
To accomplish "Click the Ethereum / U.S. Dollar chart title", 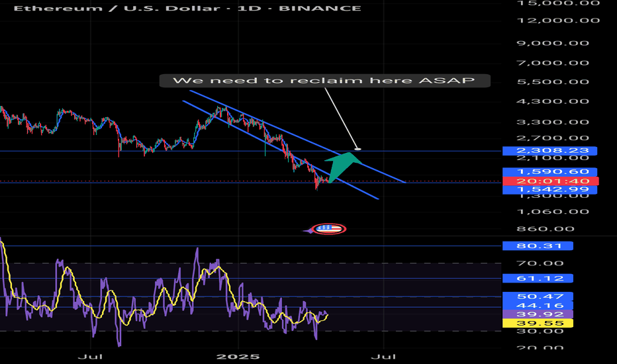I will coord(187,8).
